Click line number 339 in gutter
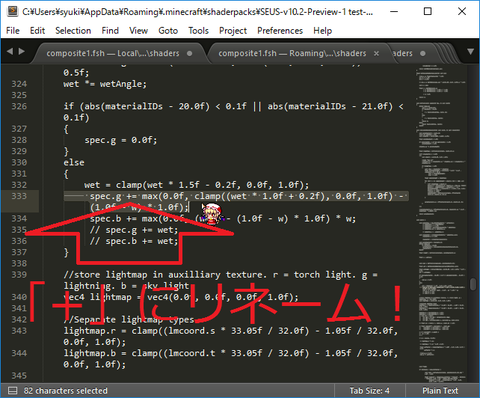 coord(19,275)
